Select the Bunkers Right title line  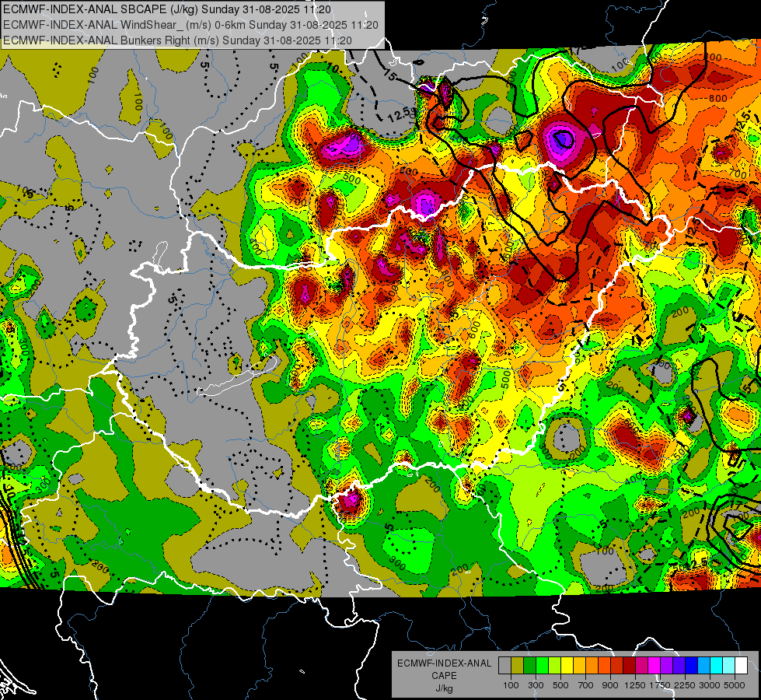click(x=177, y=40)
